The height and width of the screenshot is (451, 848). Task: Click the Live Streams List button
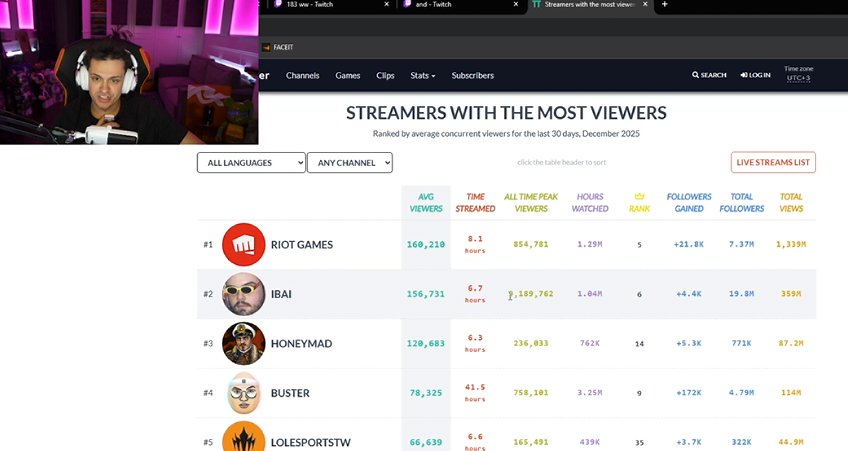coord(773,162)
